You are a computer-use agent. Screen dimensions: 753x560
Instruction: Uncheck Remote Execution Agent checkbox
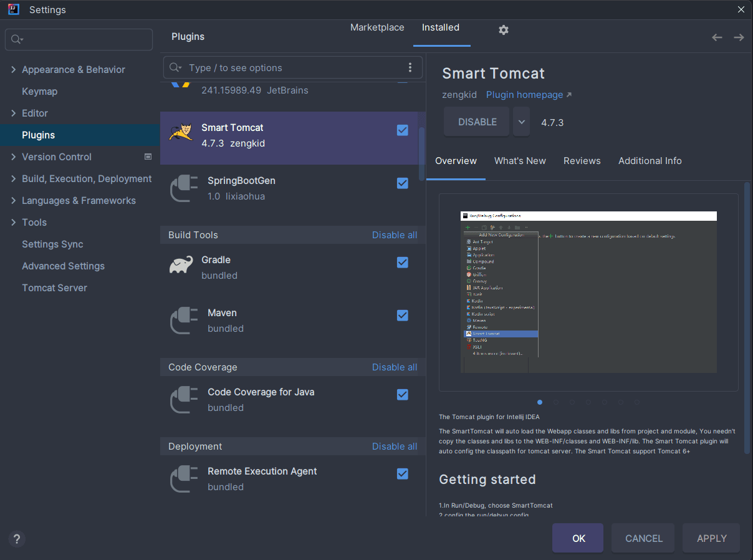click(x=403, y=474)
